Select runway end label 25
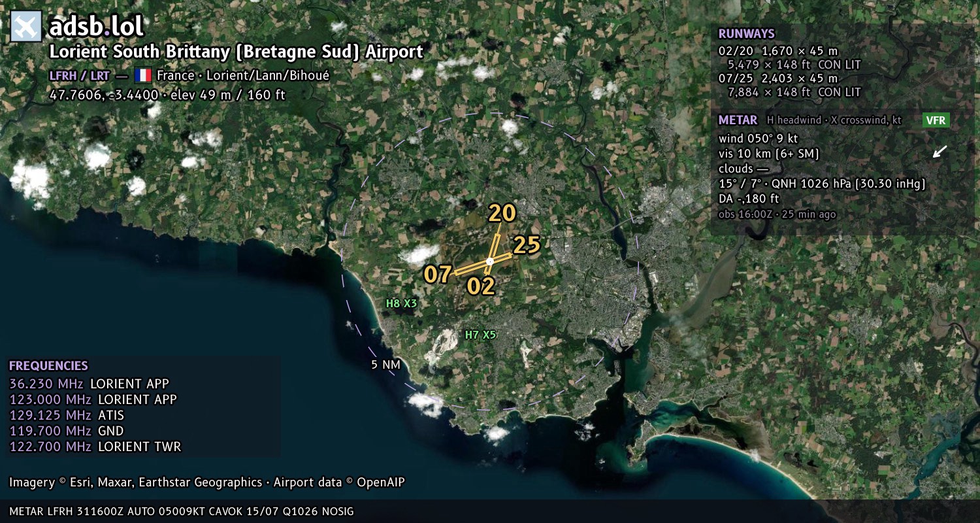Image resolution: width=980 pixels, height=523 pixels. point(527,245)
